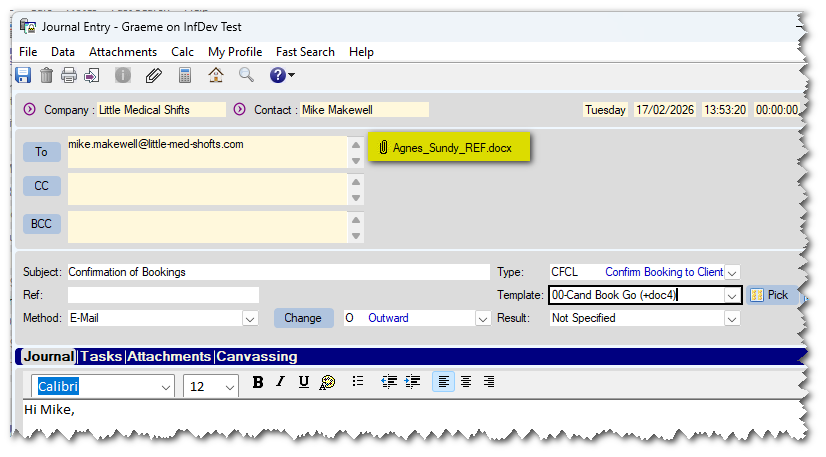Expand the Template dropdown arrow
Image resolution: width=826 pixels, height=457 pixels.
(732, 295)
